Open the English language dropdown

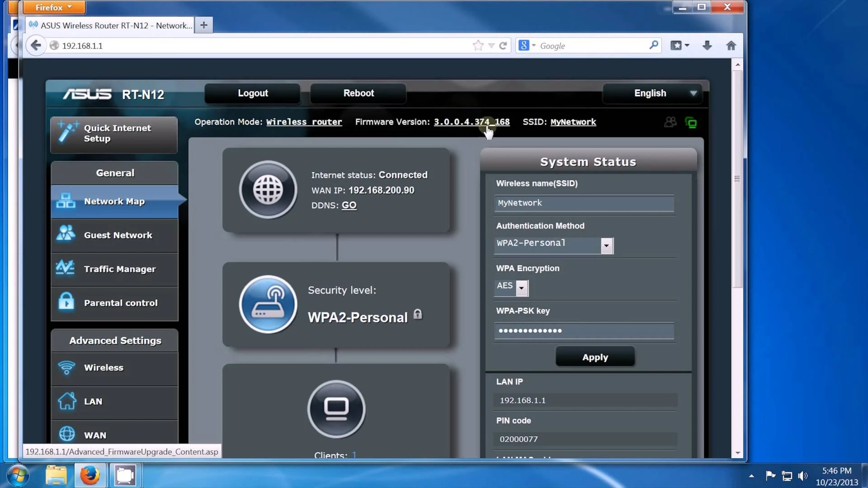coord(652,94)
